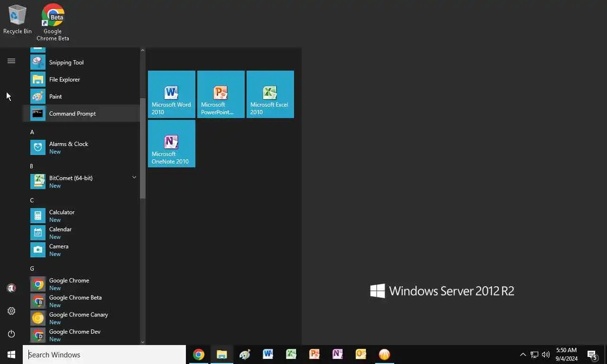This screenshot has height=364, width=607.
Task: Launch Google Chrome Beta from app list
Action: click(81, 301)
